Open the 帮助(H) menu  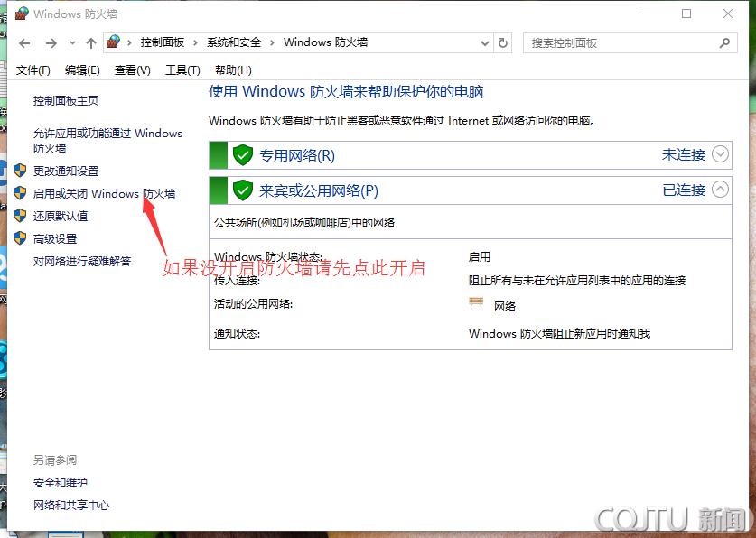point(233,70)
